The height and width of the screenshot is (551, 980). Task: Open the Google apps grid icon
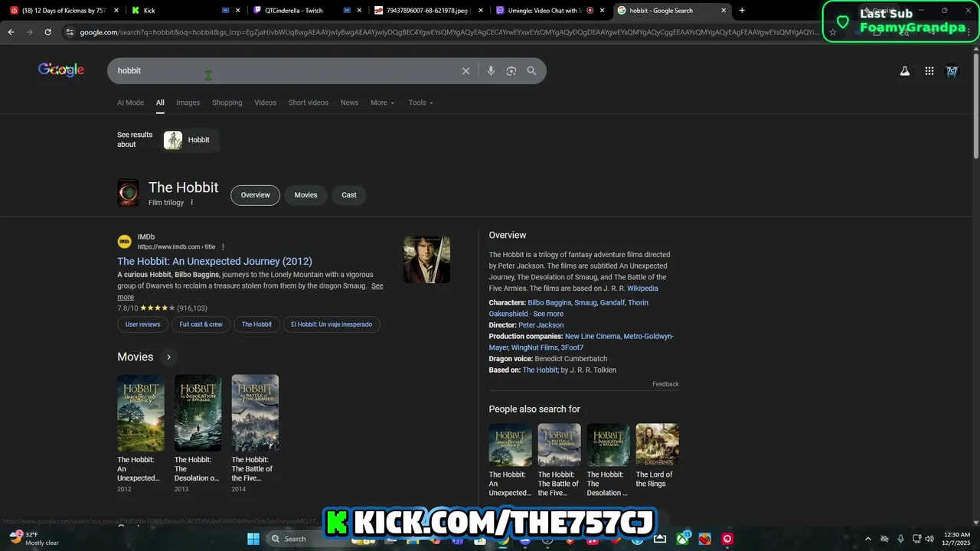[929, 70]
